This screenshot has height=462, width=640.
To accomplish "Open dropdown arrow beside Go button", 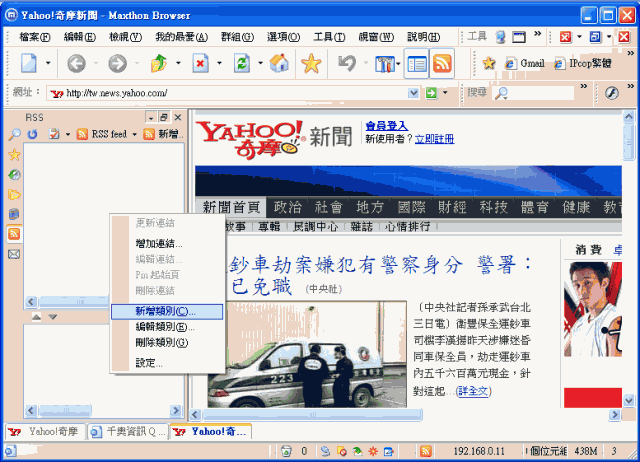I will (445, 93).
